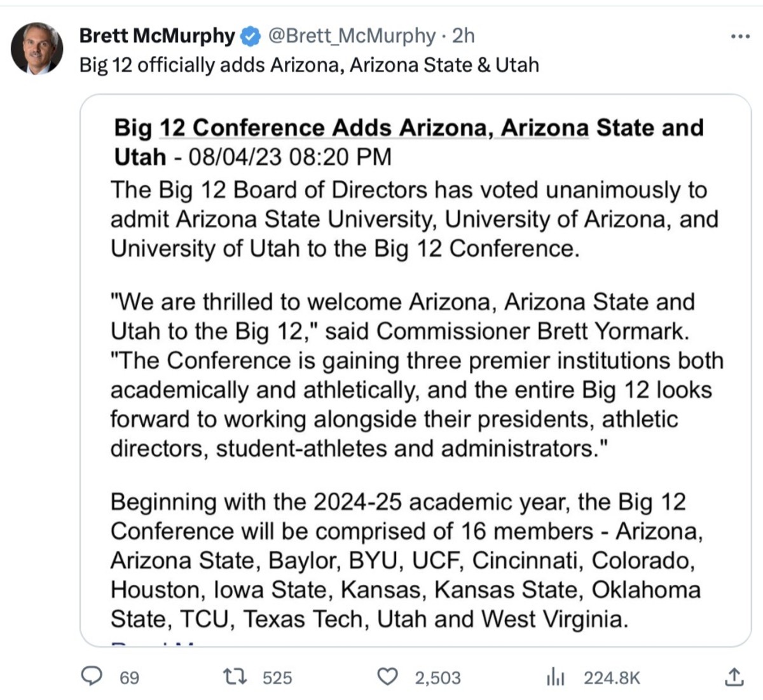Share the tweet using the upload arrow icon

point(734,676)
